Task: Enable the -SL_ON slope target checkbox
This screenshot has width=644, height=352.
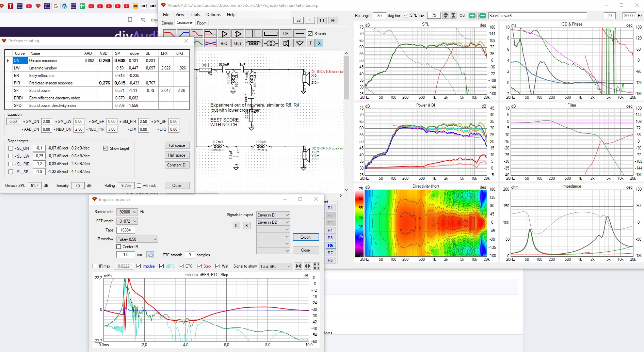Action: tap(11, 148)
